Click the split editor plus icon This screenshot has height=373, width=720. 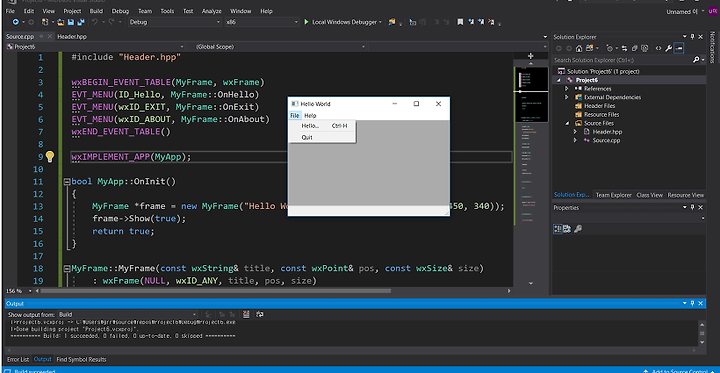click(531, 56)
